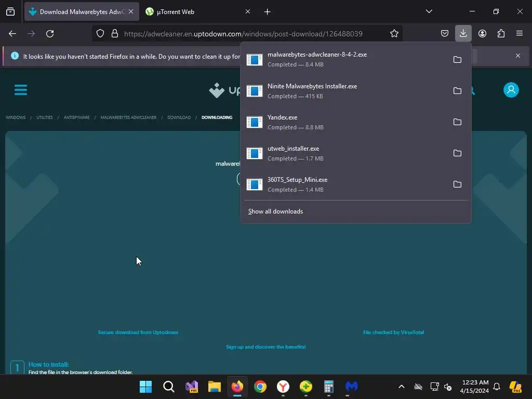The image size is (532, 399).
Task: Show 360TS_Setup_Mini.exe in folder
Action: 457,184
